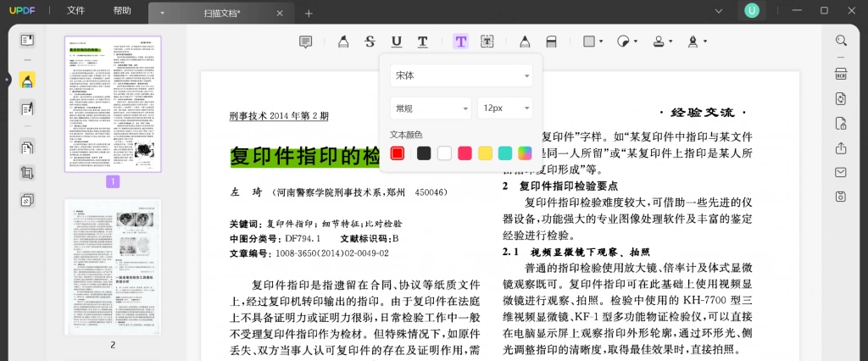Select the text box tool
This screenshot has width=868, height=361.
pyautogui.click(x=487, y=42)
